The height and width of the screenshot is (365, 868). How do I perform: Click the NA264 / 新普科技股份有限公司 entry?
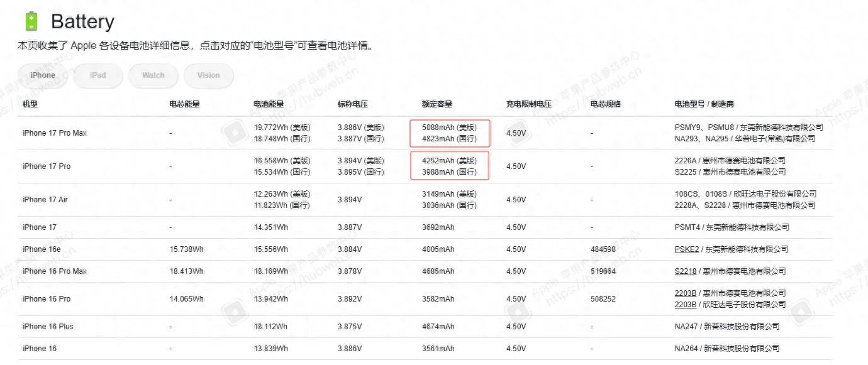(x=727, y=349)
